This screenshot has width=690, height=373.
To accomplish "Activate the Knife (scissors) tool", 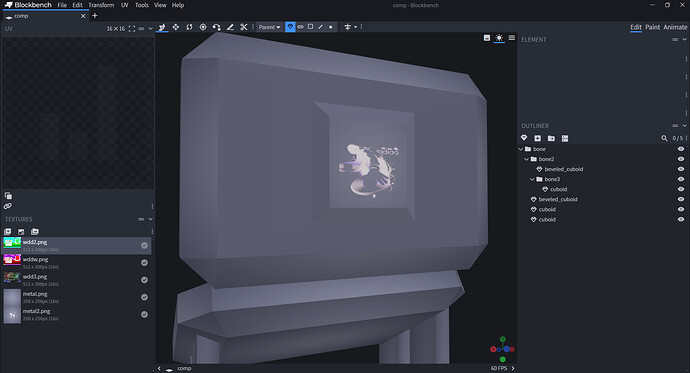I will (x=243, y=27).
